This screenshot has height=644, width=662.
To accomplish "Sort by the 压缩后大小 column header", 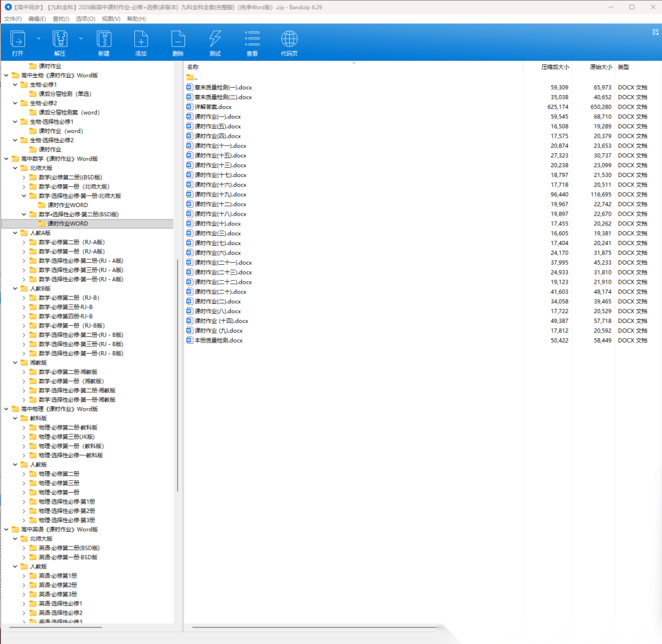I will tap(554, 67).
